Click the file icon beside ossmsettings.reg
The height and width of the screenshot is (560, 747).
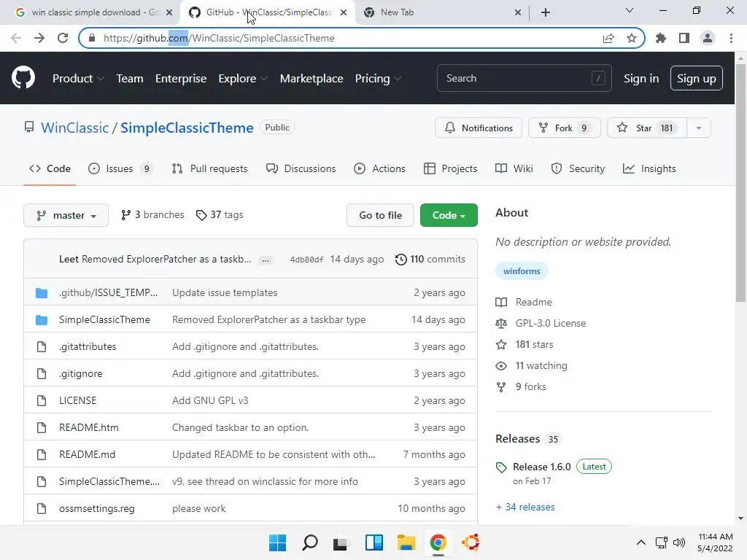42,508
